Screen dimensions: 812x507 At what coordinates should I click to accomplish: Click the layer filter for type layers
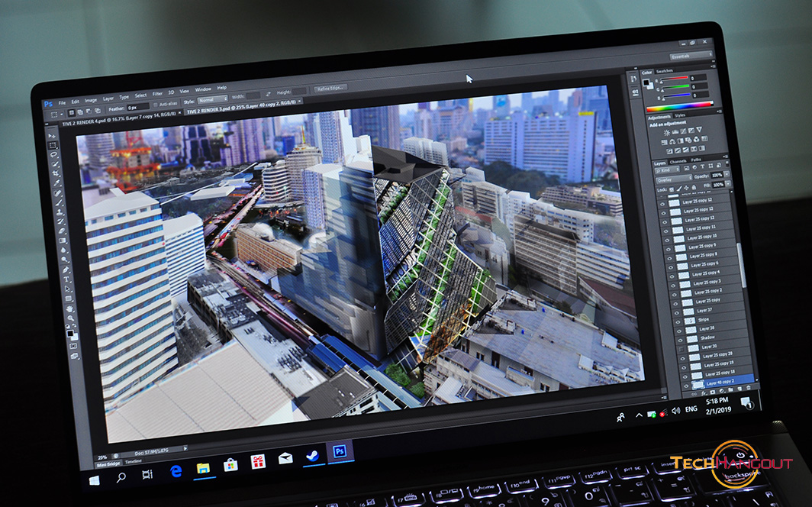[x=703, y=166]
